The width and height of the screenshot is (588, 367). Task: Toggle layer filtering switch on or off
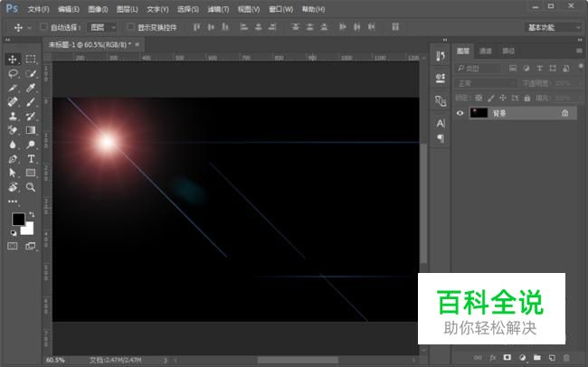[581, 66]
